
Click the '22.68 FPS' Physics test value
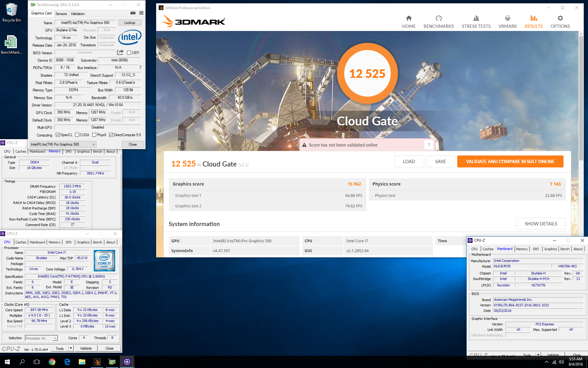(553, 195)
